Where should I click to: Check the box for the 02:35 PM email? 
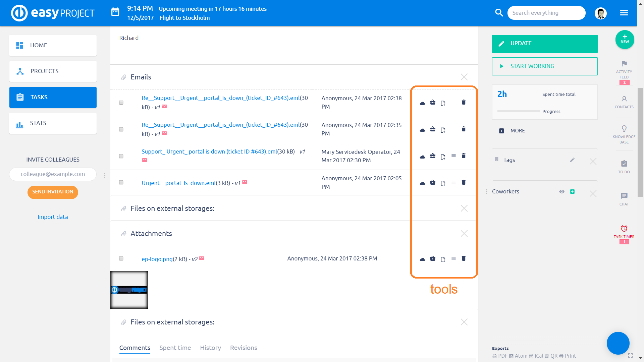tap(121, 129)
